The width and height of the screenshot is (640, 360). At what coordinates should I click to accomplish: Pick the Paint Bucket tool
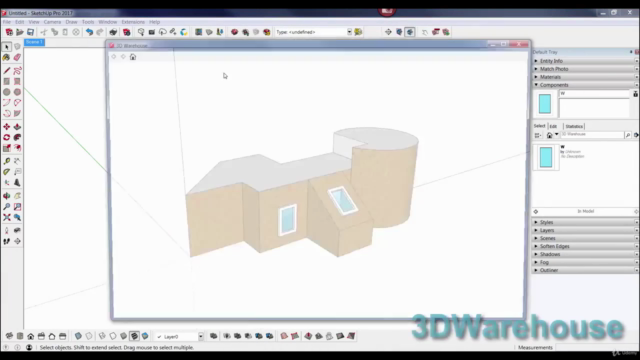[7, 58]
